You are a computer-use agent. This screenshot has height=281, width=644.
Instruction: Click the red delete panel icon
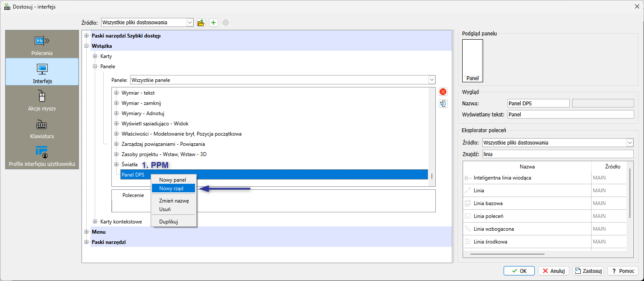point(443,92)
